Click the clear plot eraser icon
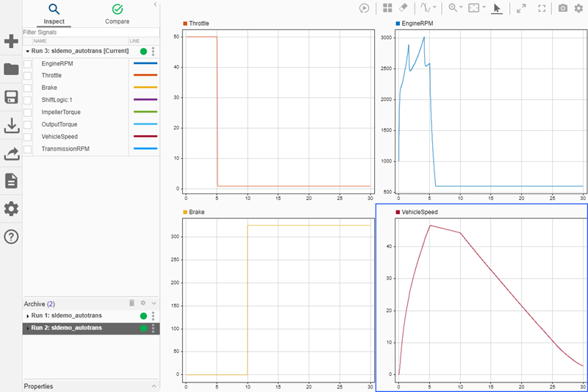588x392 pixels. 403,8
